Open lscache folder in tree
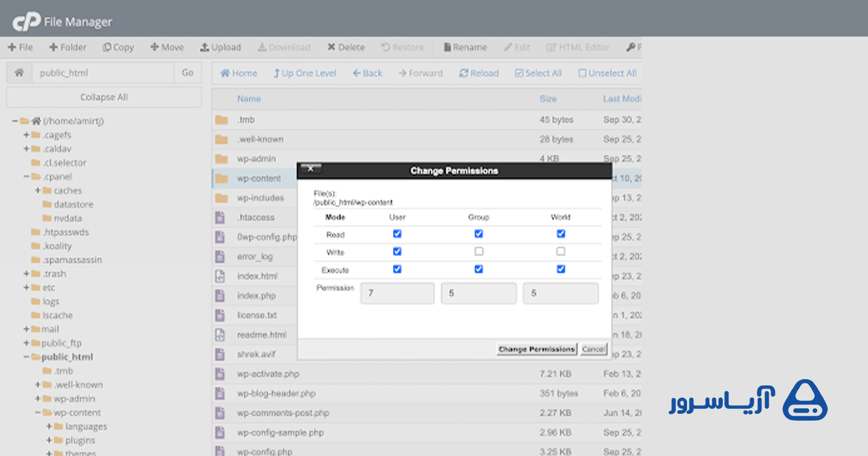 click(x=58, y=315)
